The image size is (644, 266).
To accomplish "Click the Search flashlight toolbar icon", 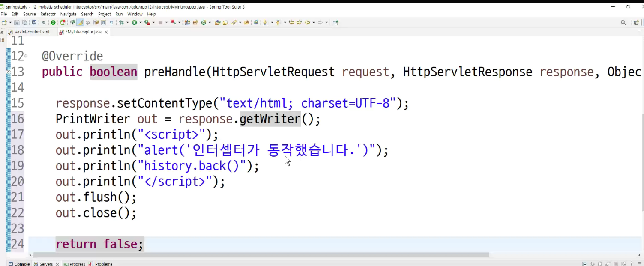I will [x=234, y=22].
